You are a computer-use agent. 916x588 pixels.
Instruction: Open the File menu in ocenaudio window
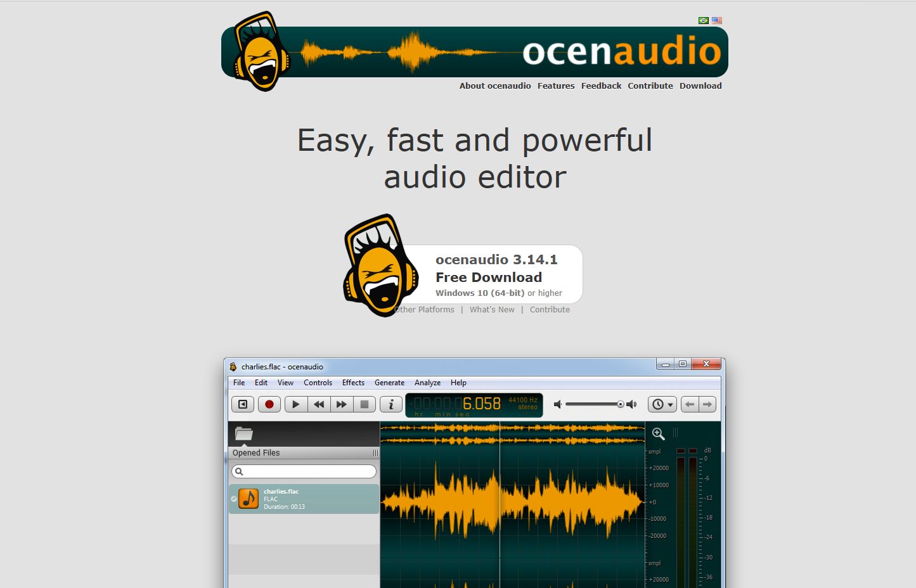pos(239,383)
